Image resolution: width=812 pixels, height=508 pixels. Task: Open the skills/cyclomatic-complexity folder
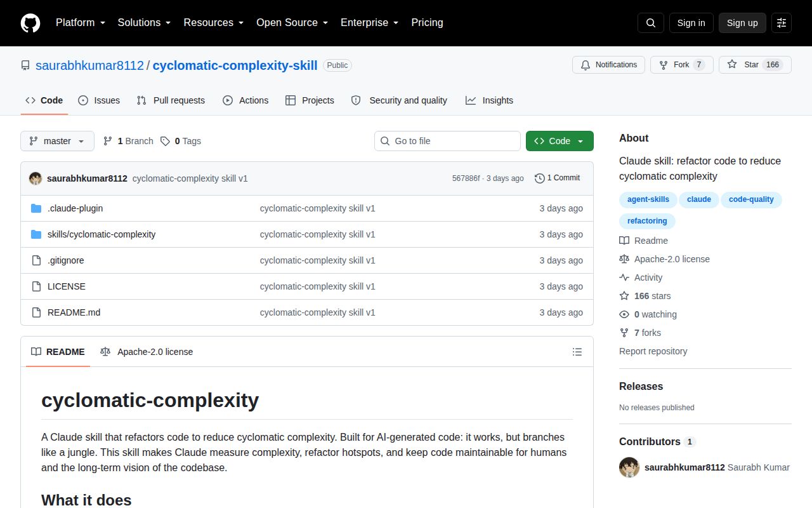coord(101,234)
